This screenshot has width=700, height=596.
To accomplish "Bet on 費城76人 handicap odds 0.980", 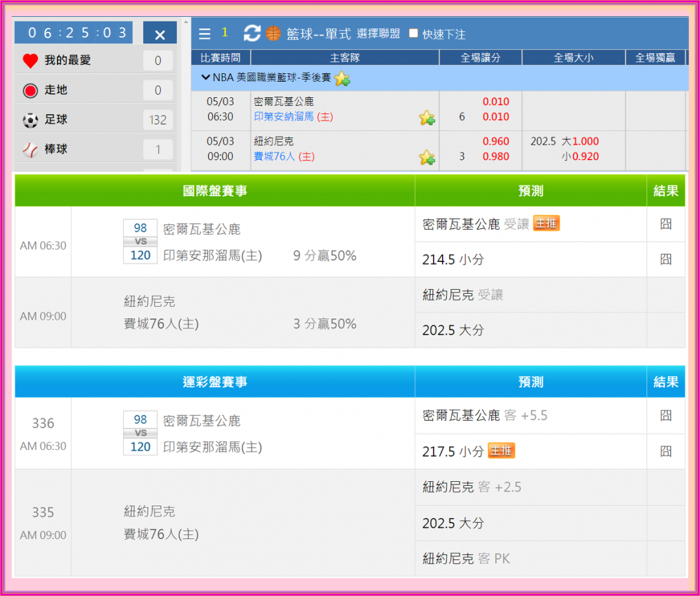I will click(496, 156).
